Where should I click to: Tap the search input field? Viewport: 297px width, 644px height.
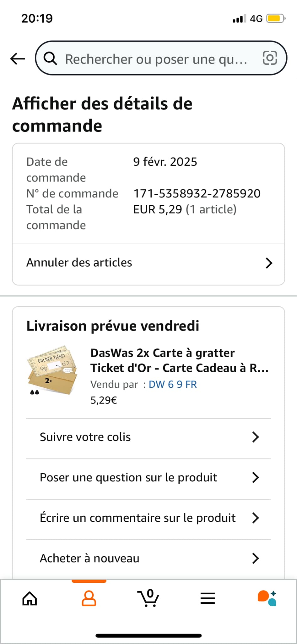pyautogui.click(x=156, y=59)
